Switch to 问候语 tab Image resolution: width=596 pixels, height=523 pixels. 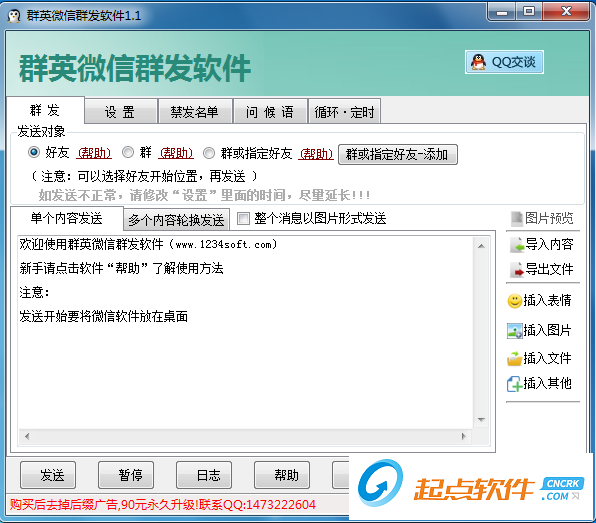270,112
